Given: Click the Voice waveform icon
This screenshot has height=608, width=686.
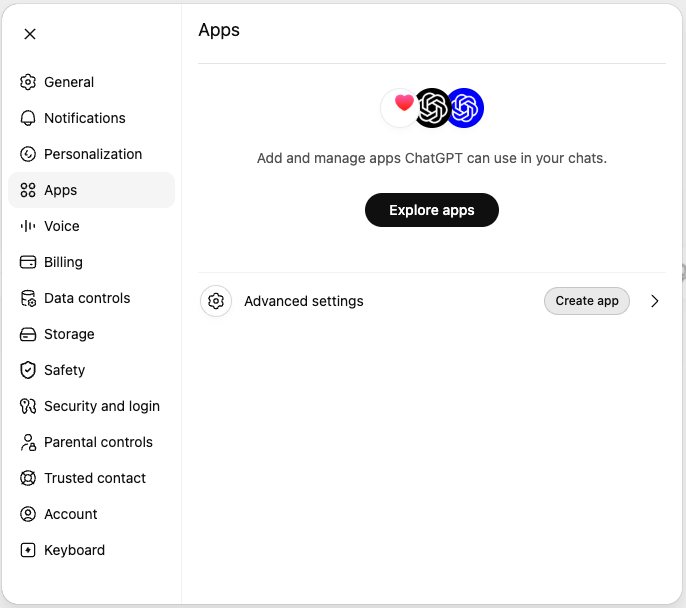Looking at the screenshot, I should tap(28, 226).
